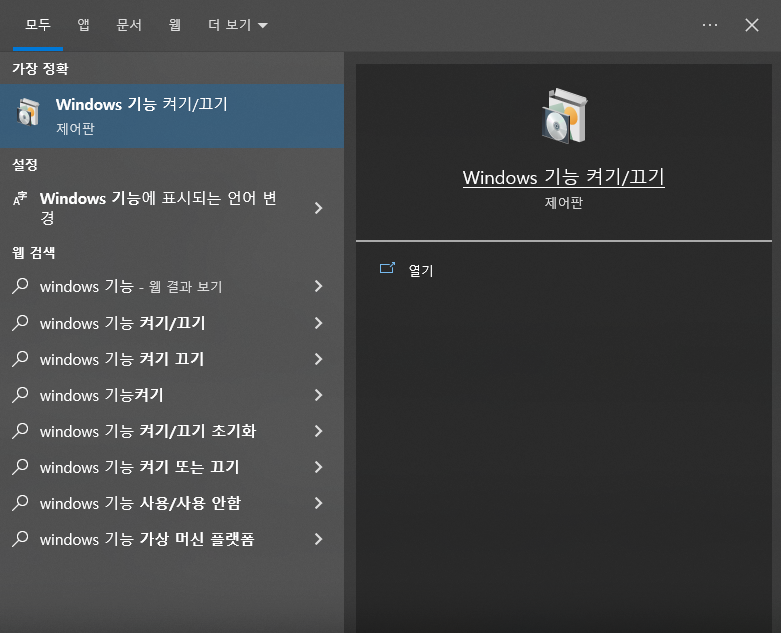Click 열기 to open the control panel item

(x=421, y=270)
